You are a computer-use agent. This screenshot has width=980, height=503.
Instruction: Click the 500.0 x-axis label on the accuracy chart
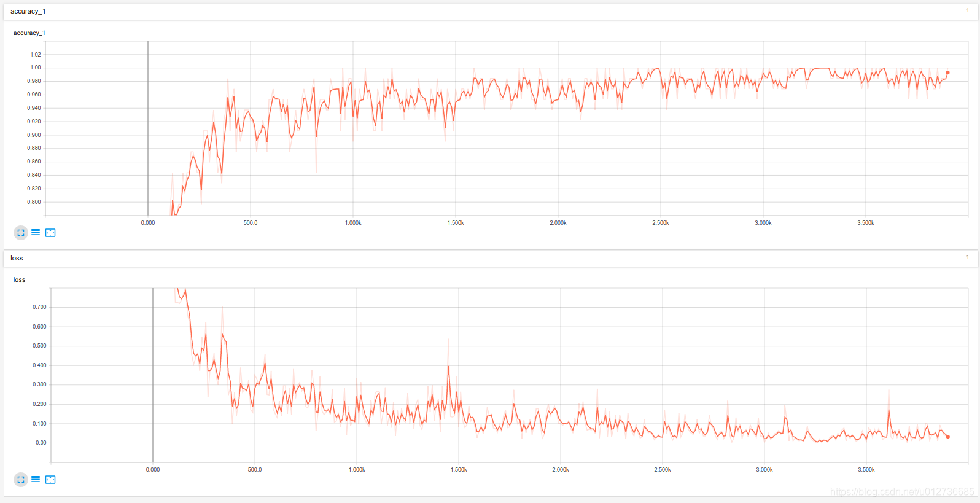coord(251,223)
